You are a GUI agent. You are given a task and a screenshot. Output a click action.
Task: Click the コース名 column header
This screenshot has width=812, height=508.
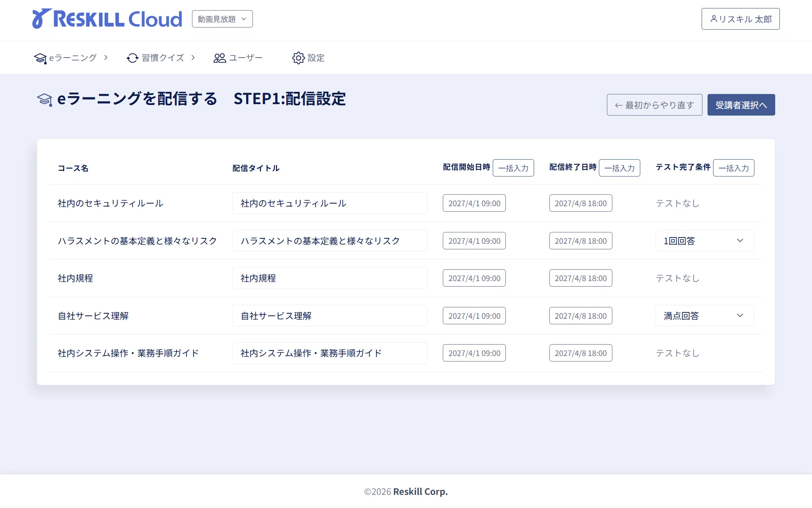[x=73, y=168]
